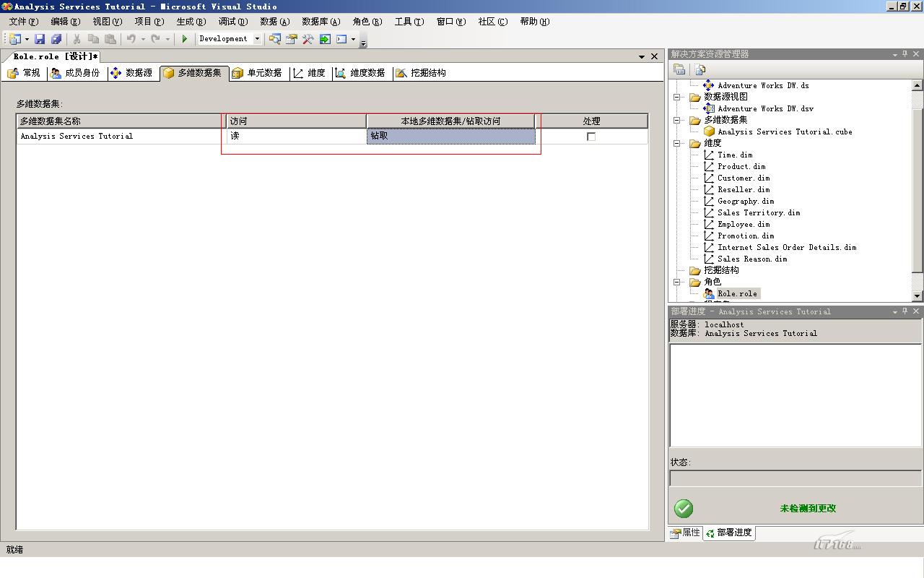Select Customer.dim in Solution Explorer

[744, 178]
